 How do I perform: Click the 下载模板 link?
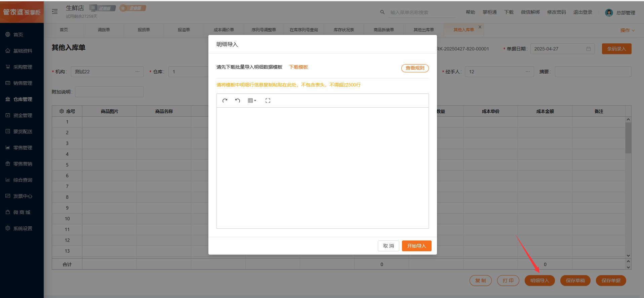point(298,67)
